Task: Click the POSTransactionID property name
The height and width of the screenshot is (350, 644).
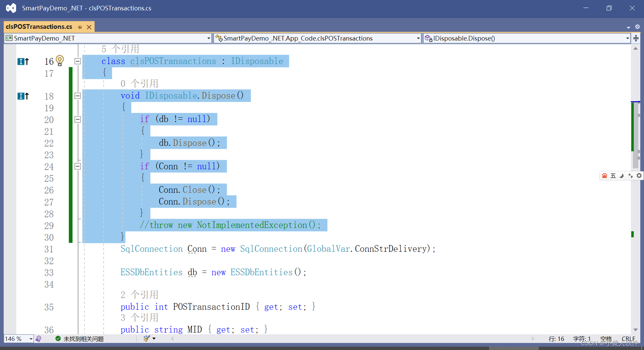Action: pos(211,307)
